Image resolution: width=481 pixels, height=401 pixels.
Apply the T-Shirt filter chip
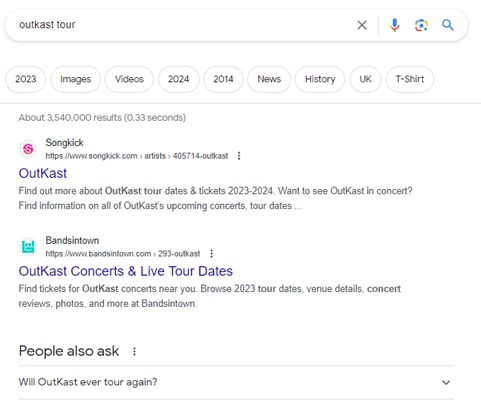click(x=410, y=79)
